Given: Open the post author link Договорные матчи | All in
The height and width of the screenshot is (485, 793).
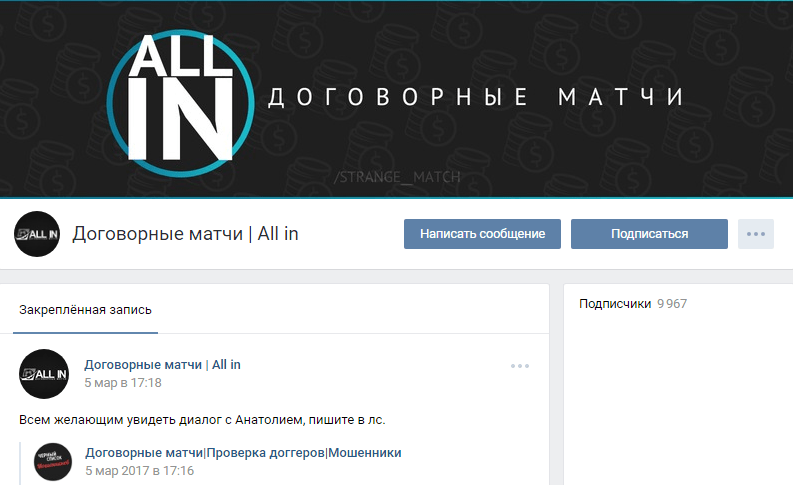Looking at the screenshot, I should [x=162, y=365].
